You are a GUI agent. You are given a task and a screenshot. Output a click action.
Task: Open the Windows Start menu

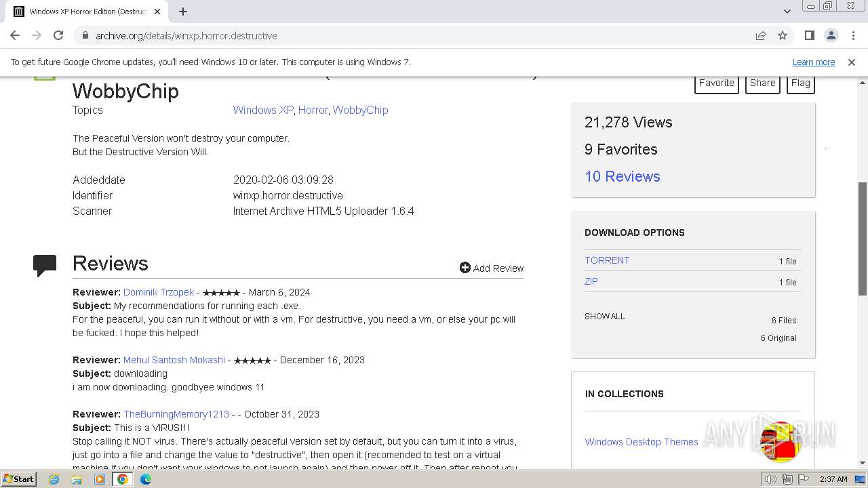pyautogui.click(x=19, y=479)
